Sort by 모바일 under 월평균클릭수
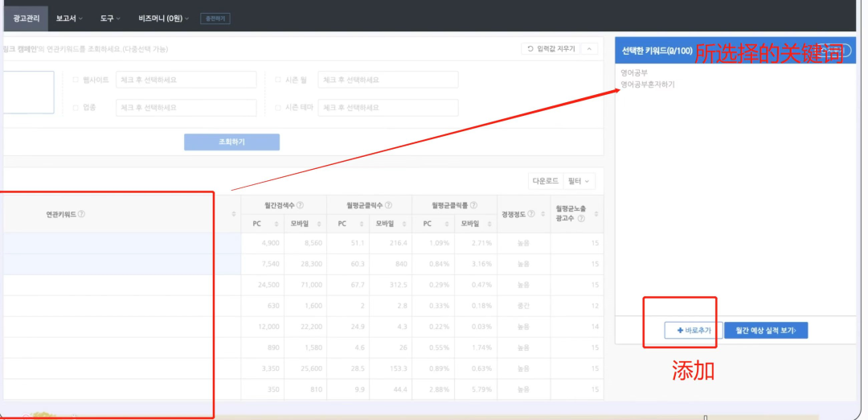 pos(404,224)
